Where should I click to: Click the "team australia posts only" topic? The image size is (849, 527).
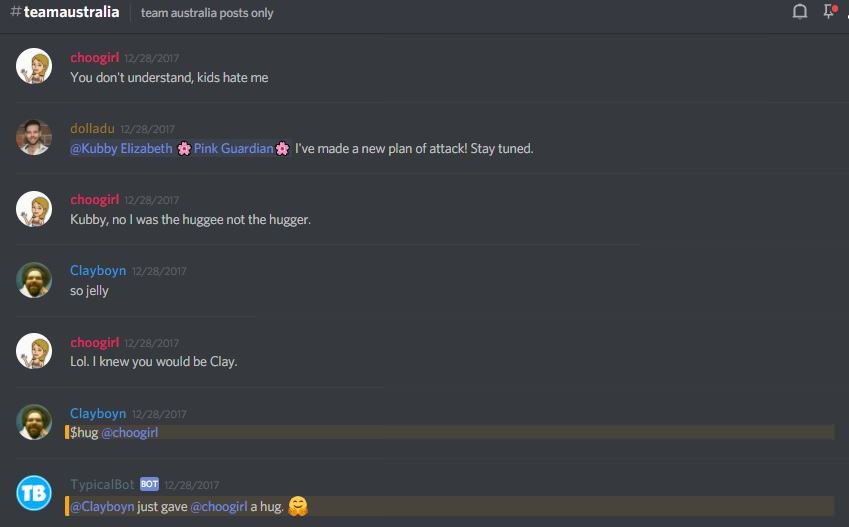click(207, 12)
